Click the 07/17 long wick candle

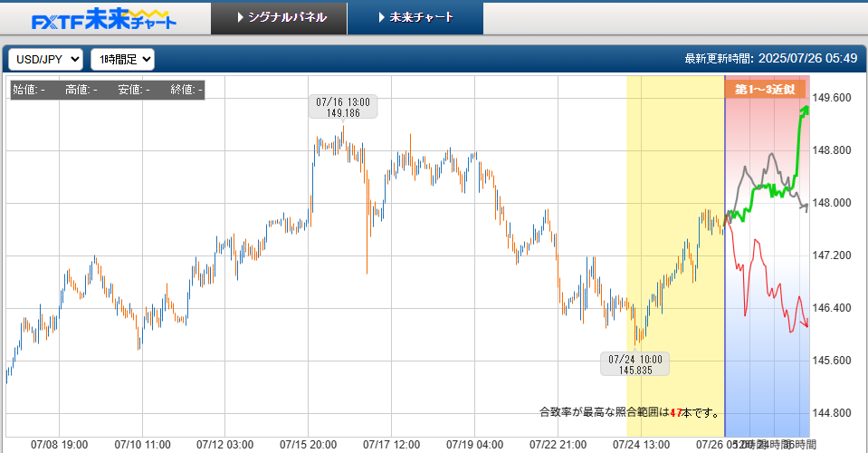(367, 221)
